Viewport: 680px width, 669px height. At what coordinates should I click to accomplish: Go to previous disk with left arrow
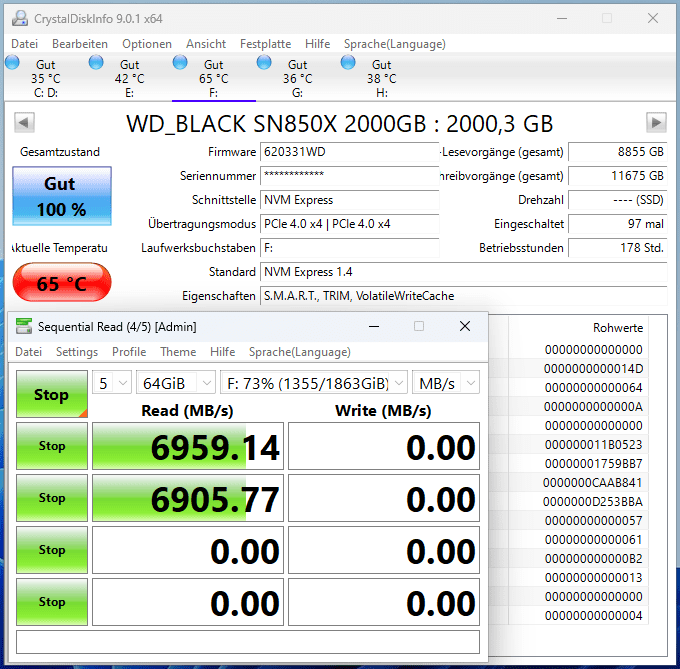[x=24, y=123]
